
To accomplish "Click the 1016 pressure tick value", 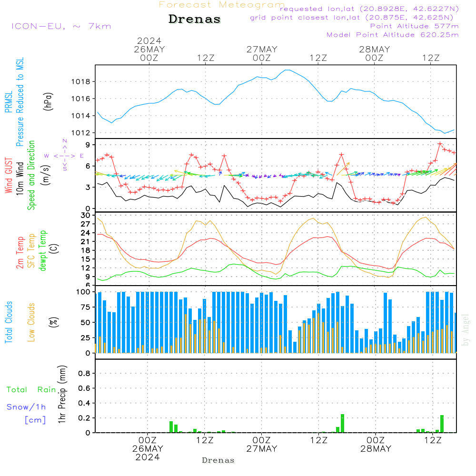I will 80,99.
